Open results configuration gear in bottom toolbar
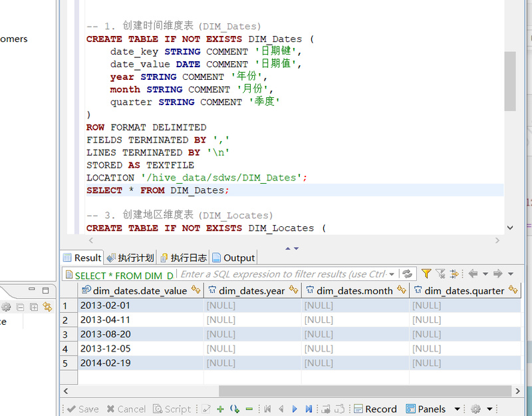 (475, 409)
